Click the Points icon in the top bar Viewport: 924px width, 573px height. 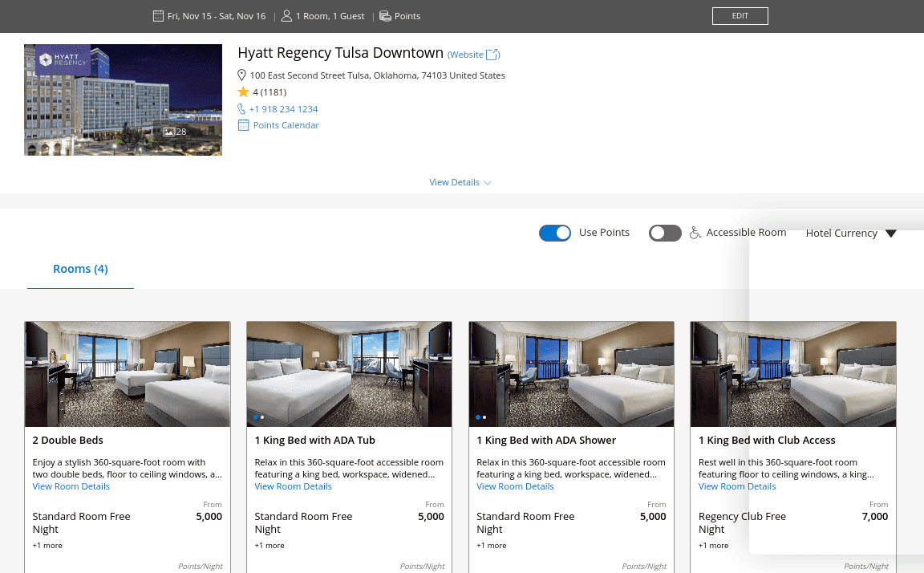click(x=385, y=16)
